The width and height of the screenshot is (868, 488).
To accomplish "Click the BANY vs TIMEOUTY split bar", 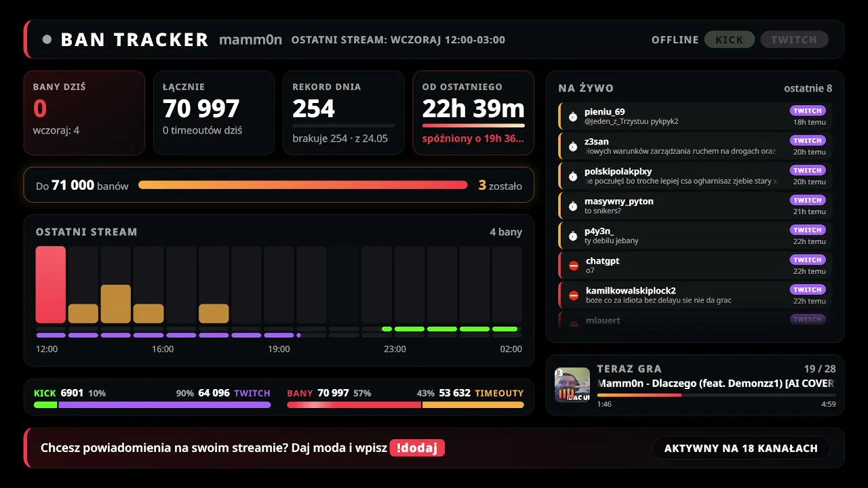I will point(406,405).
